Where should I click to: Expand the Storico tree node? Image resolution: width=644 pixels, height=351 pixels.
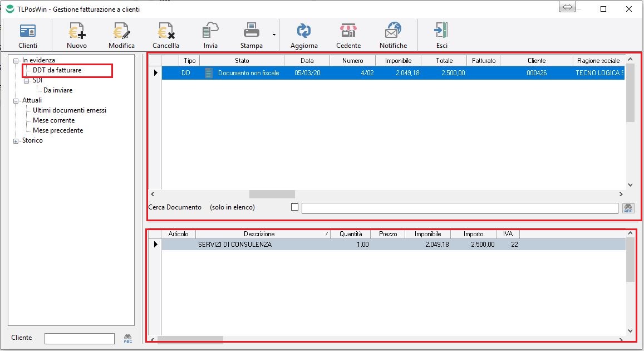[x=16, y=141]
